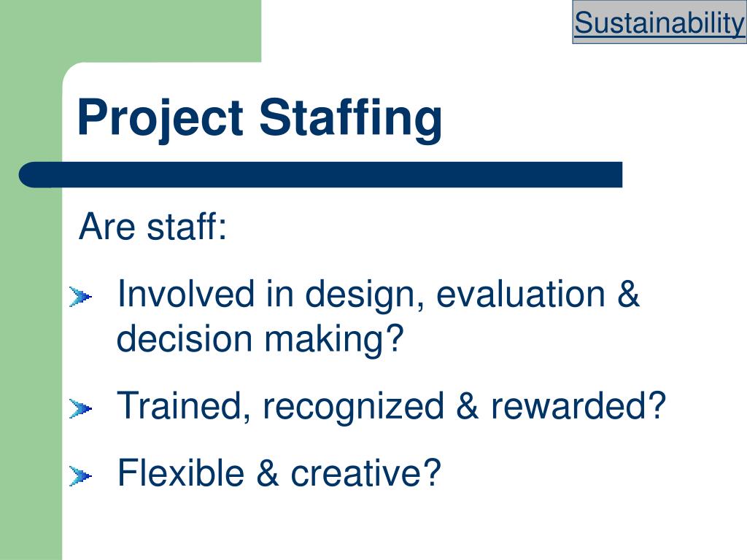
Task: Click the dark blue horizontal divider bar
Action: [x=321, y=175]
